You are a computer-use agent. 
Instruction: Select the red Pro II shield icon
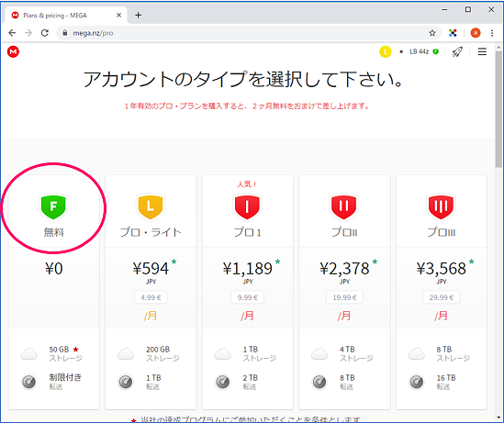[x=344, y=206]
